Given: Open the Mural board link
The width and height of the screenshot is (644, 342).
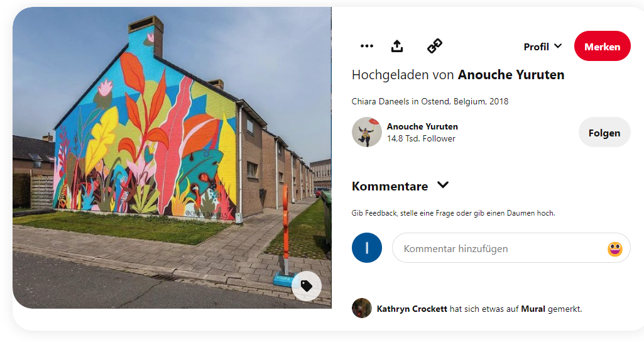Looking at the screenshot, I should click(533, 309).
